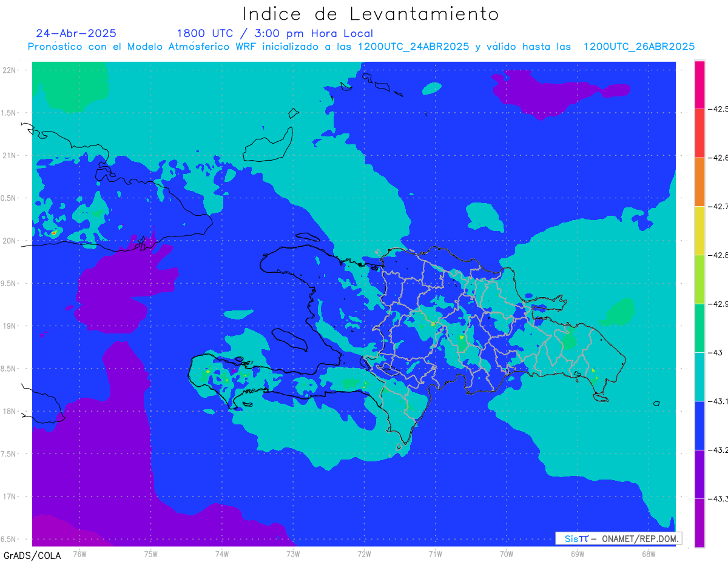Click the colorbar value '-43.2'
Viewport: 728px width, 562px height.
click(x=719, y=450)
